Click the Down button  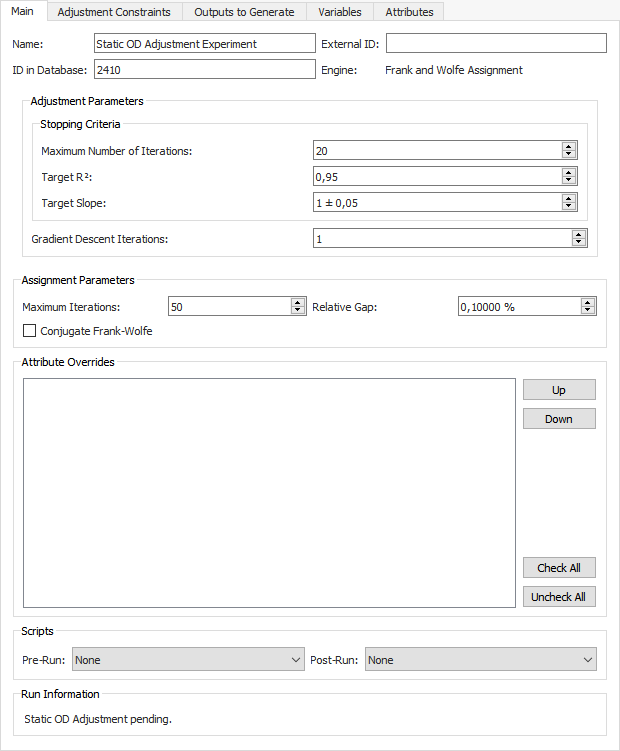[559, 419]
